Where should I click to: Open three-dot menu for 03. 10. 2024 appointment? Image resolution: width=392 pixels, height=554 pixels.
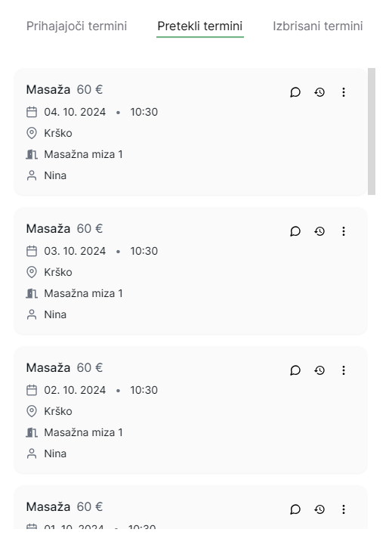(343, 231)
